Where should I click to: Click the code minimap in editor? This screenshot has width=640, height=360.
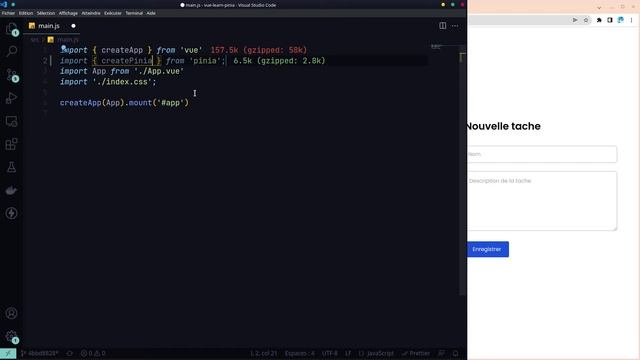coord(436,47)
